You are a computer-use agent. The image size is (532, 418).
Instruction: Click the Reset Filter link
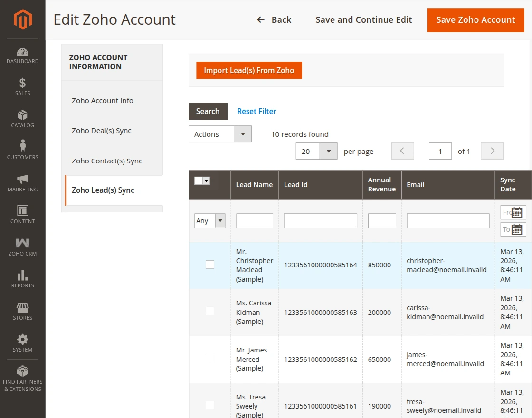pyautogui.click(x=256, y=111)
